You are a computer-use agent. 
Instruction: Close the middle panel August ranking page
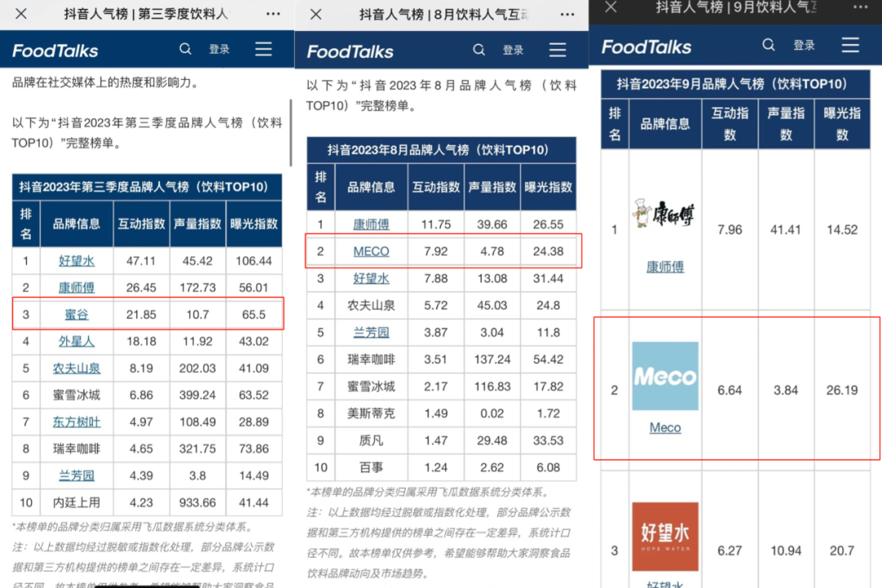tap(316, 14)
